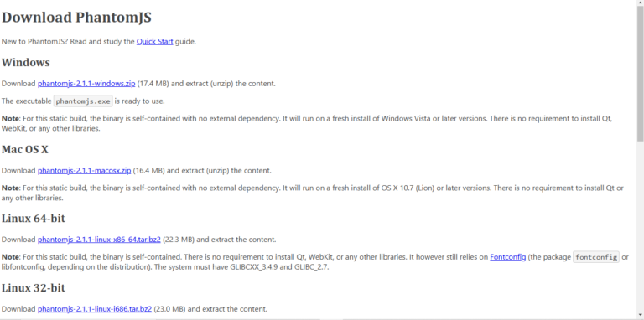Open the Quick Start guide link
This screenshot has height=320, width=644.
coord(155,41)
